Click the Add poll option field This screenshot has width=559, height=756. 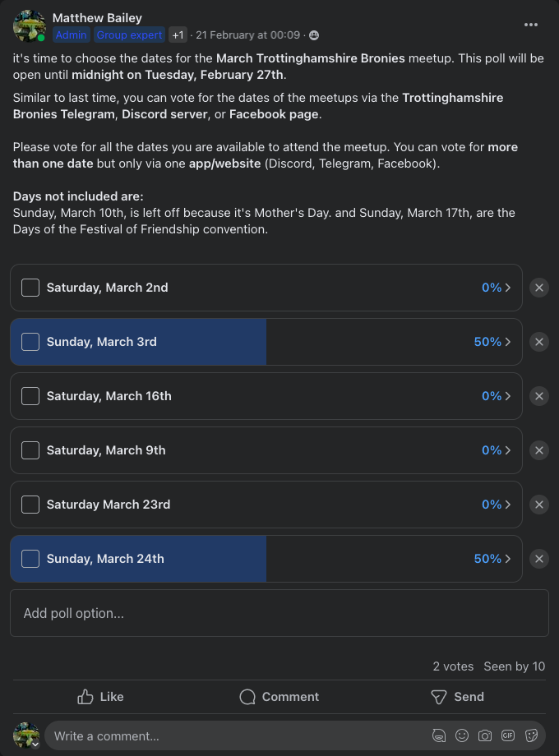tap(279, 613)
